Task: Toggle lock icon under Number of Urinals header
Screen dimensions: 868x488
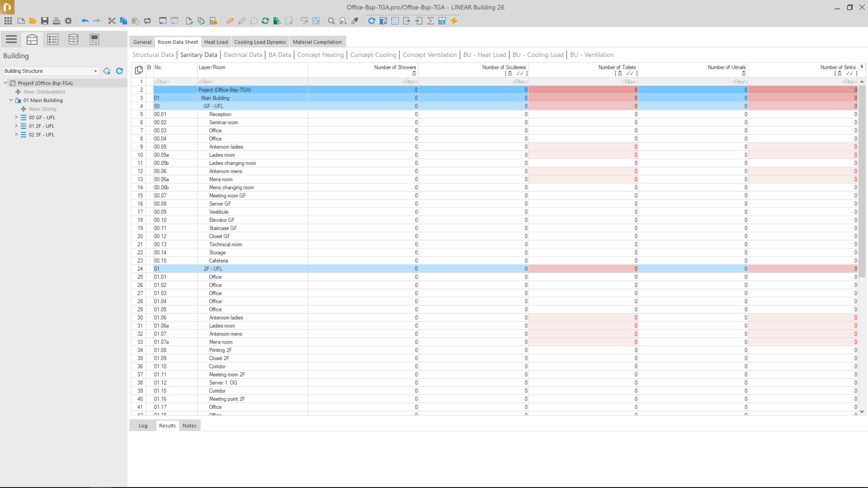Action: [x=744, y=74]
